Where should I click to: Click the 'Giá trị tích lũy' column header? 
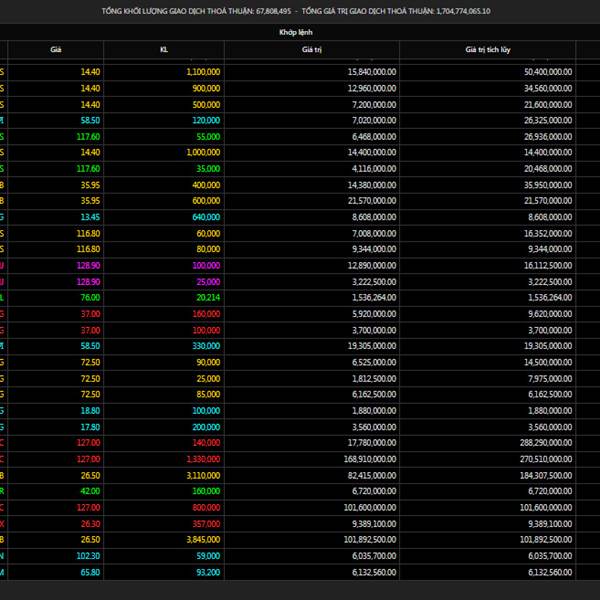pyautogui.click(x=488, y=50)
